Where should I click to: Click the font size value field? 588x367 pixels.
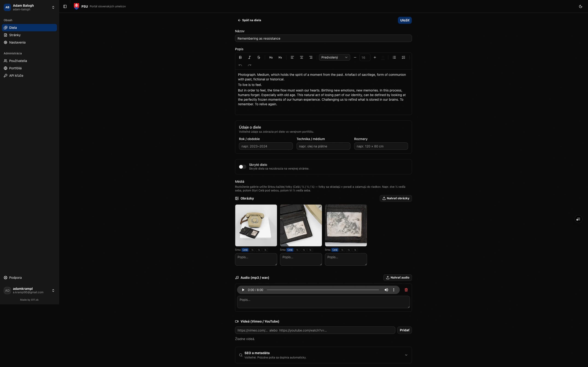point(365,58)
